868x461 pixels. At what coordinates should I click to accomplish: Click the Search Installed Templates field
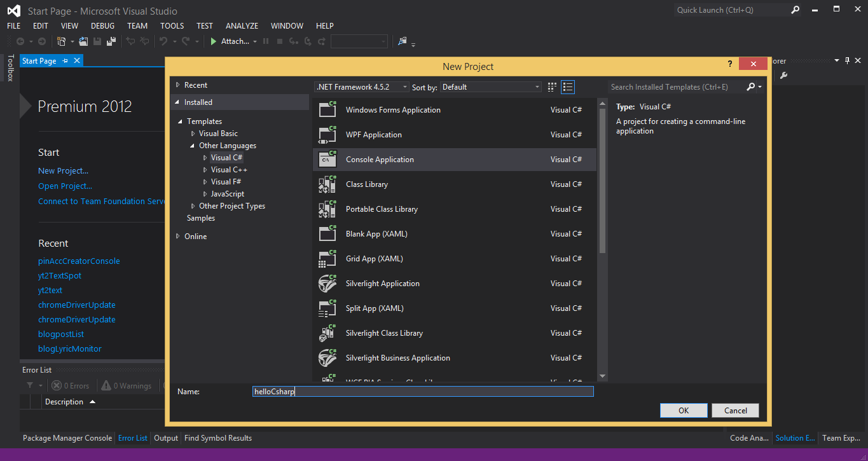coord(676,87)
